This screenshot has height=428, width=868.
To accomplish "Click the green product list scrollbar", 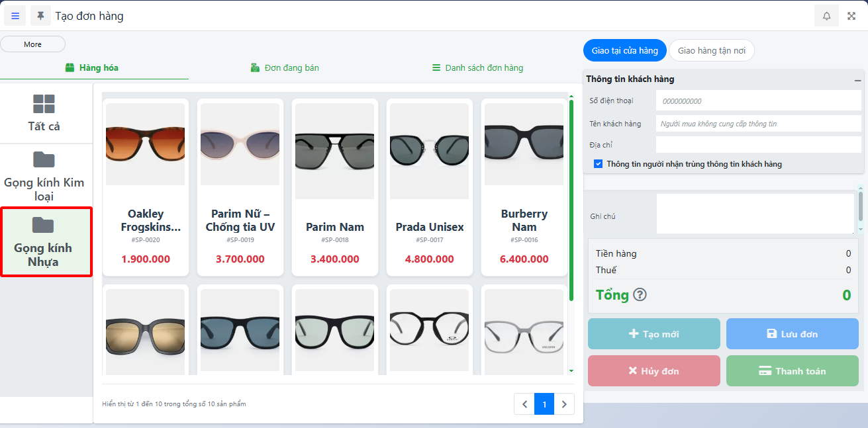I will (x=571, y=198).
